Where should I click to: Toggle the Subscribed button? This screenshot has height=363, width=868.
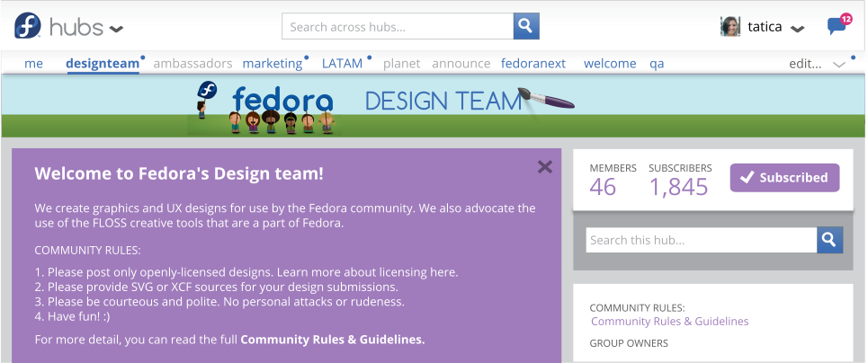click(x=784, y=178)
